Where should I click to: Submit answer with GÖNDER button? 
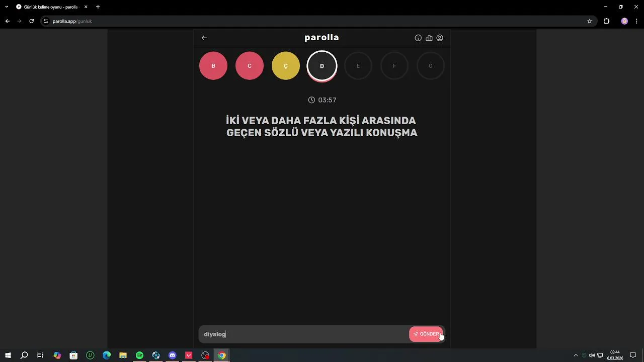pos(426,334)
